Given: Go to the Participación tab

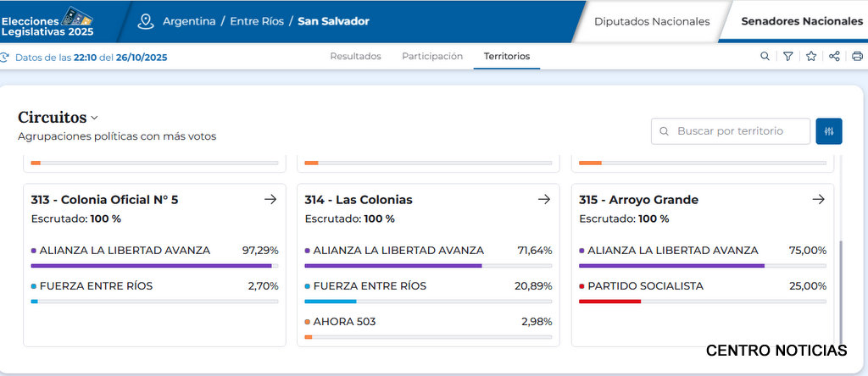Looking at the screenshot, I should click(432, 57).
